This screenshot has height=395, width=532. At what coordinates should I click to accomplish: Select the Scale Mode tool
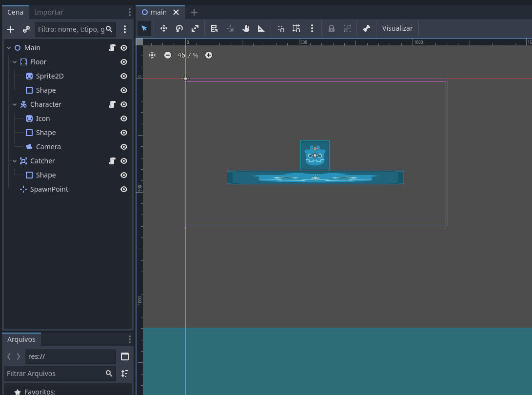click(195, 28)
